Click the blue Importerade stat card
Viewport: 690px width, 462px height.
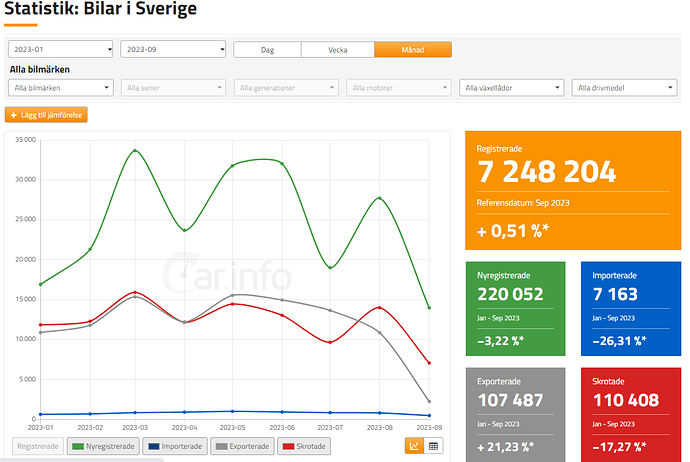click(631, 308)
